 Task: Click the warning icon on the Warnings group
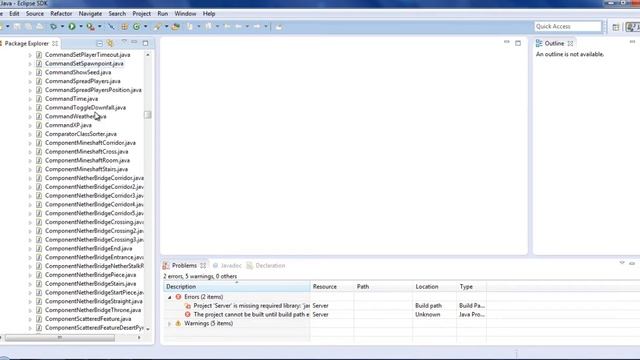pos(178,323)
